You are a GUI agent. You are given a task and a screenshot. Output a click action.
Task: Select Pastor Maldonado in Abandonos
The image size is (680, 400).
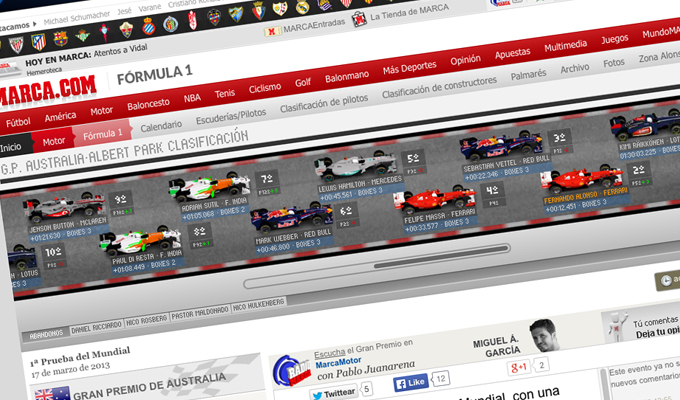tap(199, 313)
